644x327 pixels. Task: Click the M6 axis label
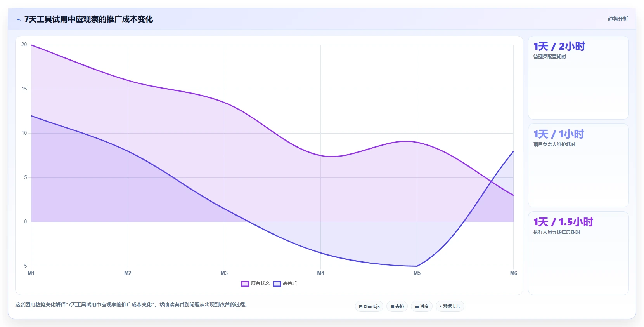(x=513, y=273)
